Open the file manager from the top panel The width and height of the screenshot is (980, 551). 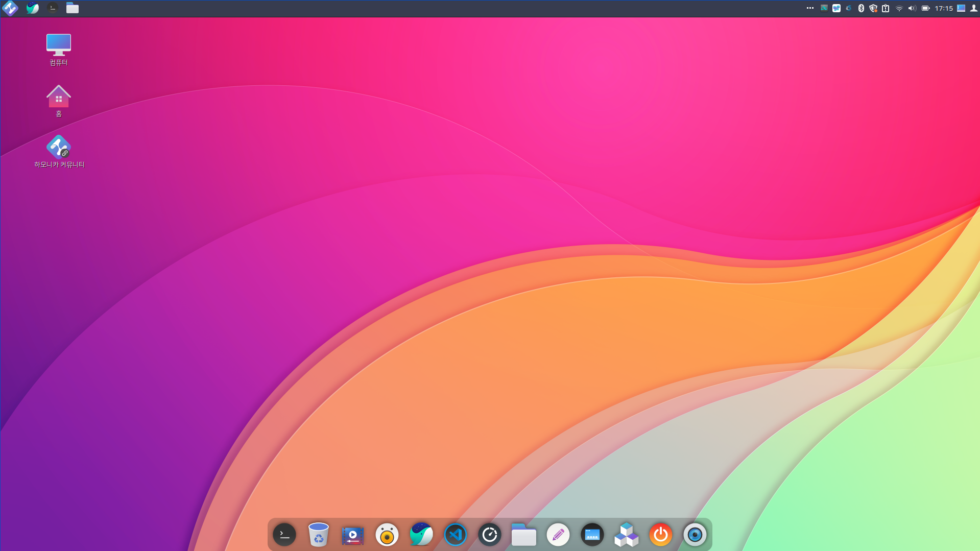73,8
